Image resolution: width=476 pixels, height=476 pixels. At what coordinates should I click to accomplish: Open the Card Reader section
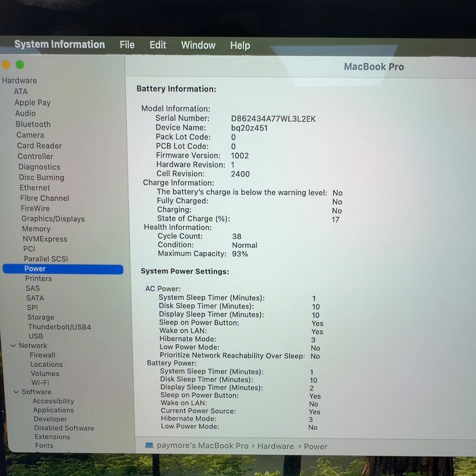coord(40,146)
